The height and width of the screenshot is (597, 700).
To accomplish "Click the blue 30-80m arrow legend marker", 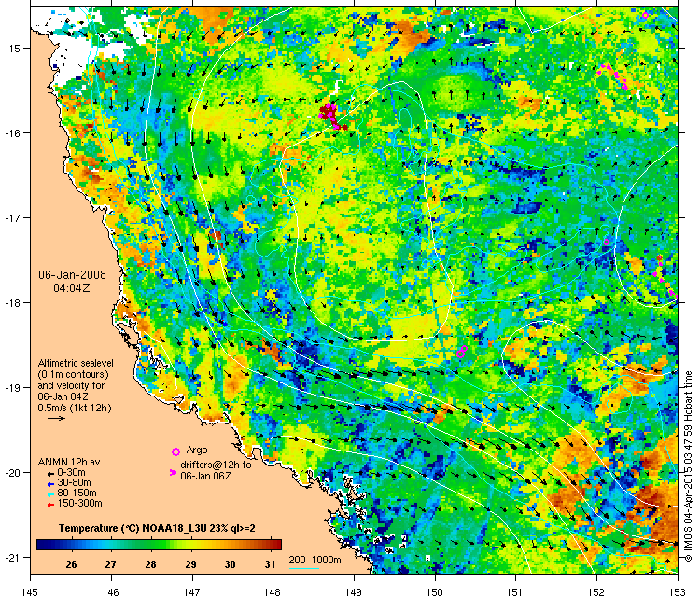I will coord(50,484).
